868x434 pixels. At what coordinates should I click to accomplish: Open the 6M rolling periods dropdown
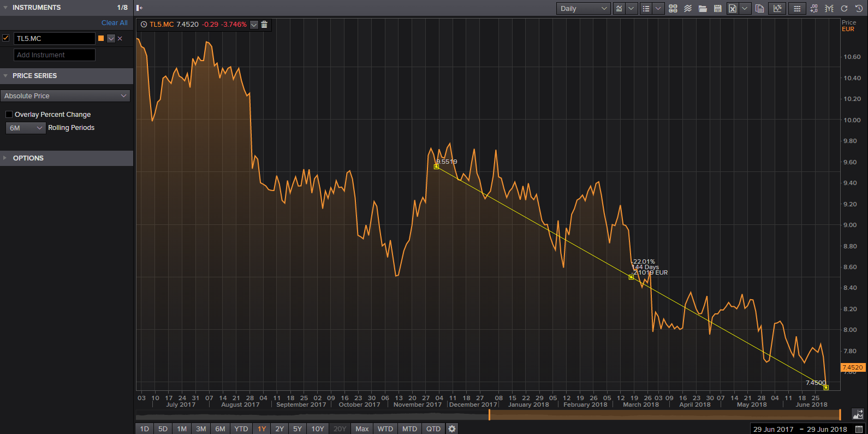[26, 128]
